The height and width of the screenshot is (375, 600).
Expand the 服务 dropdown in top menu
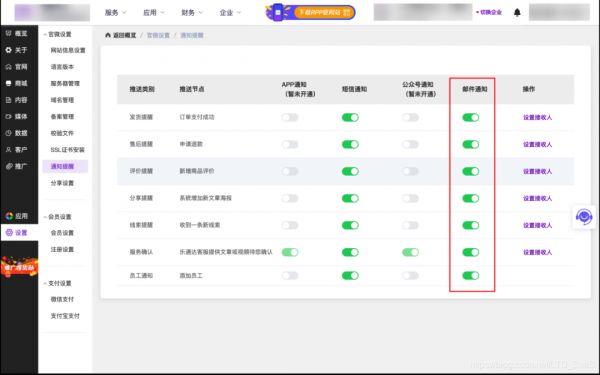[x=115, y=13]
